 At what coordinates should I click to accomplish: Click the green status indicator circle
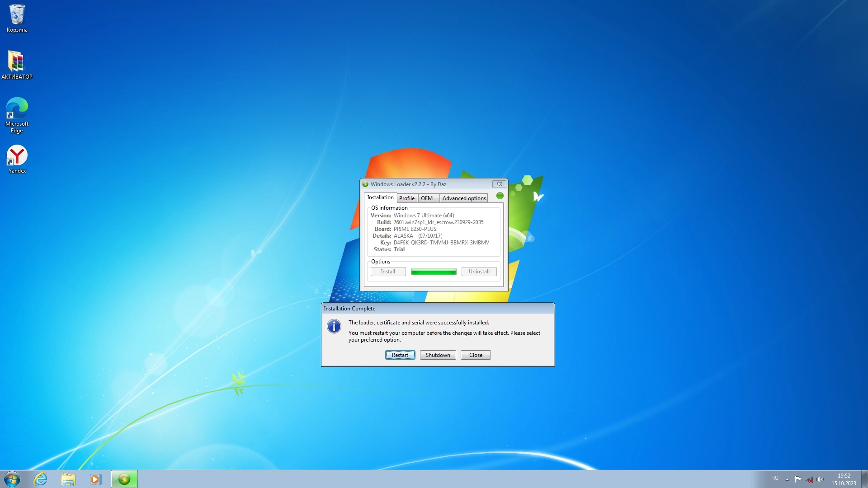tap(500, 196)
